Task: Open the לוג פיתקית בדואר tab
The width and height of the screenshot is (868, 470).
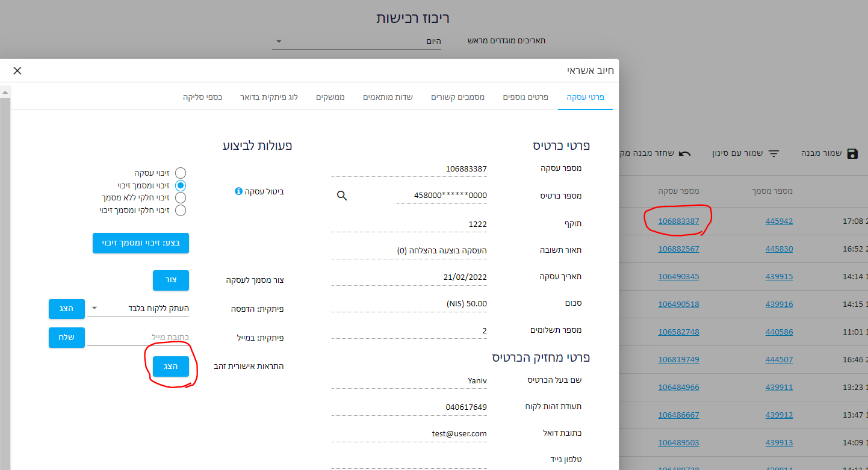Action: [269, 97]
